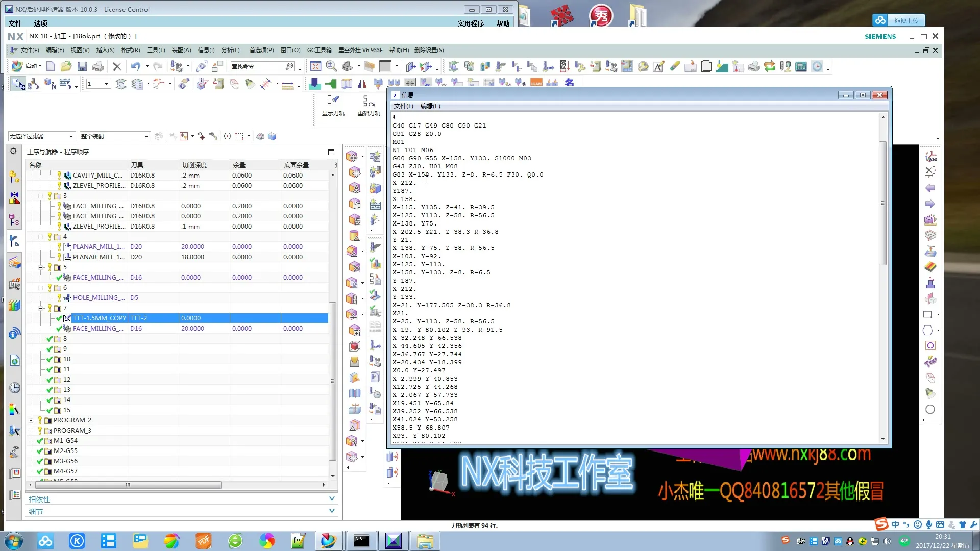This screenshot has height=551, width=980.
Task: Click the 显示刀轨 show toolpath button
Action: 333,106
